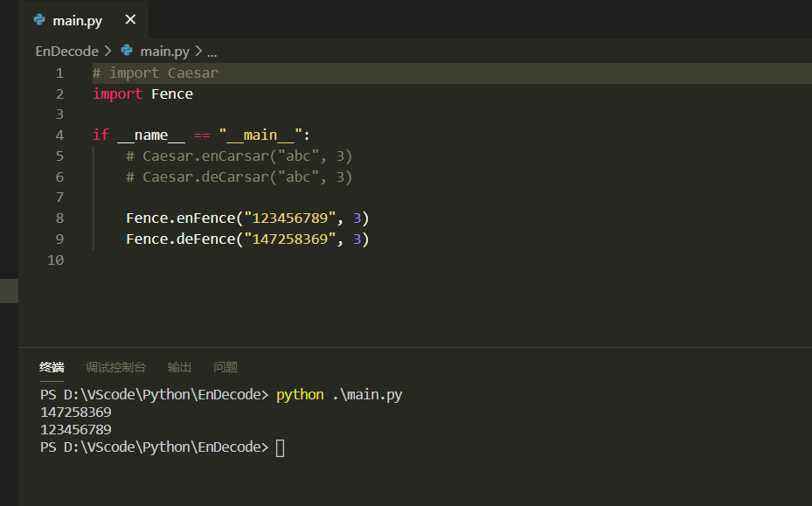Click '.\main.py' argument in terminal

coord(367,395)
